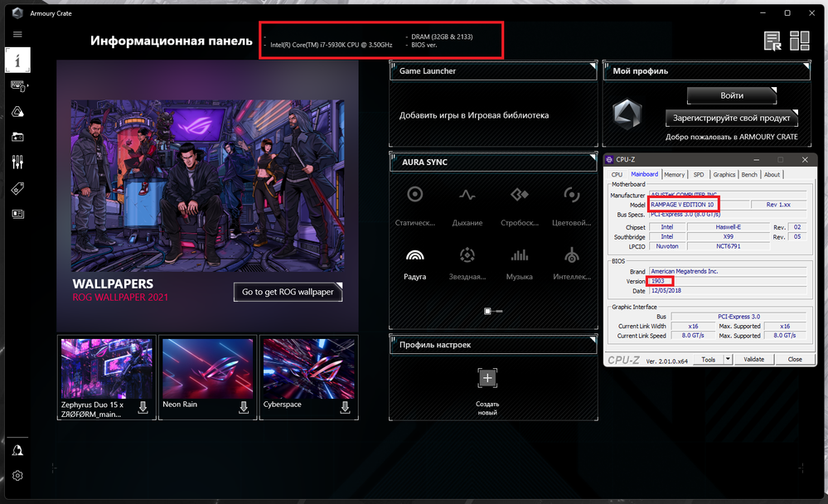
Task: Click the Tools button in CPU-Z
Action: coord(708,359)
